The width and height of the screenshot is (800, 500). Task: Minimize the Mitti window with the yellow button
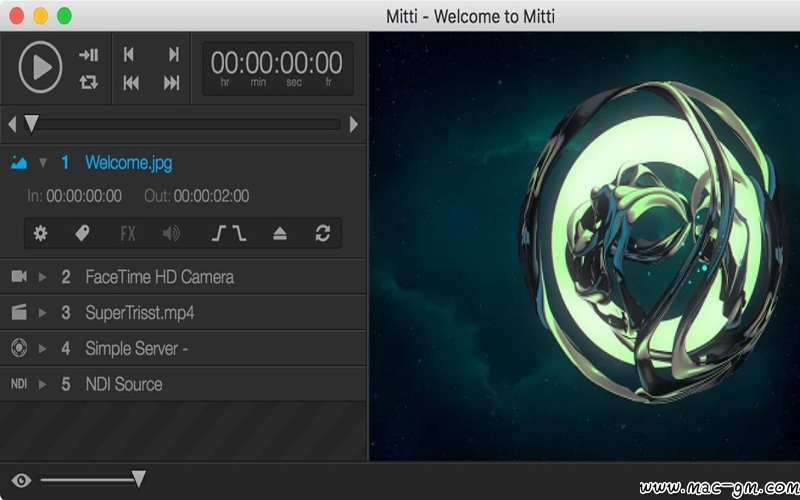40,16
